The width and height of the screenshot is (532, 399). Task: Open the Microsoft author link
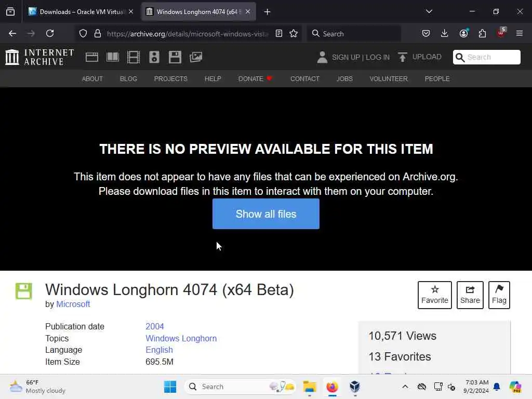73,304
